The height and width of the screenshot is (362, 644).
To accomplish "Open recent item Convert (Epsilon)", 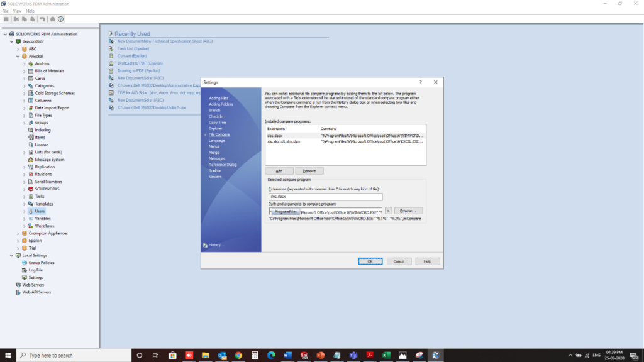I will coord(132,56).
